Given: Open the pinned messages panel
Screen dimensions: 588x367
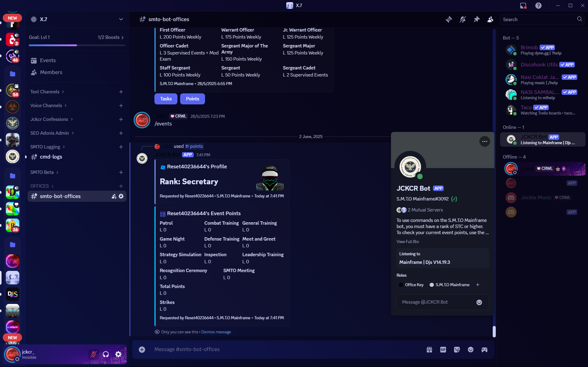Looking at the screenshot, I should point(476,19).
